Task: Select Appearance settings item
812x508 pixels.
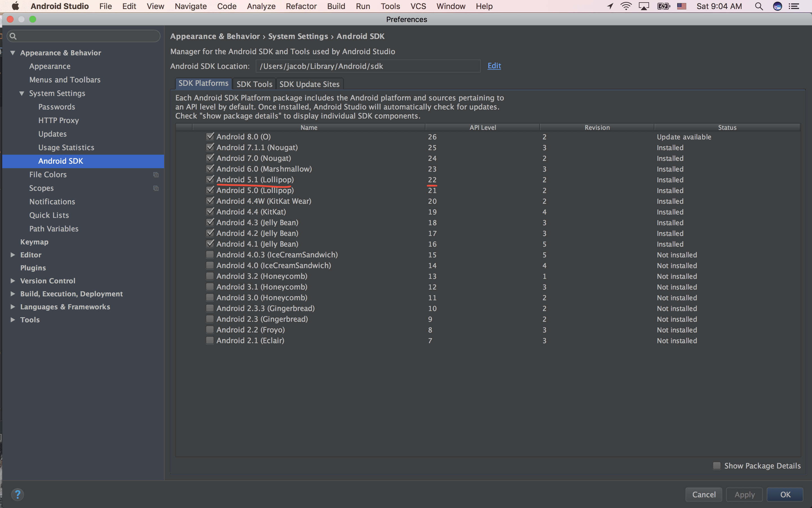Action: tap(50, 66)
